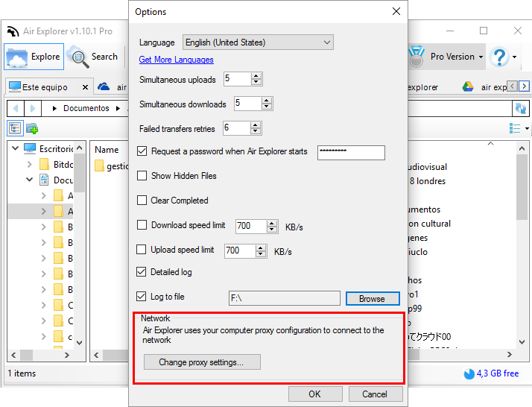The image size is (532, 407).
Task: Click the 4,3 GB free status text
Action: [x=498, y=373]
